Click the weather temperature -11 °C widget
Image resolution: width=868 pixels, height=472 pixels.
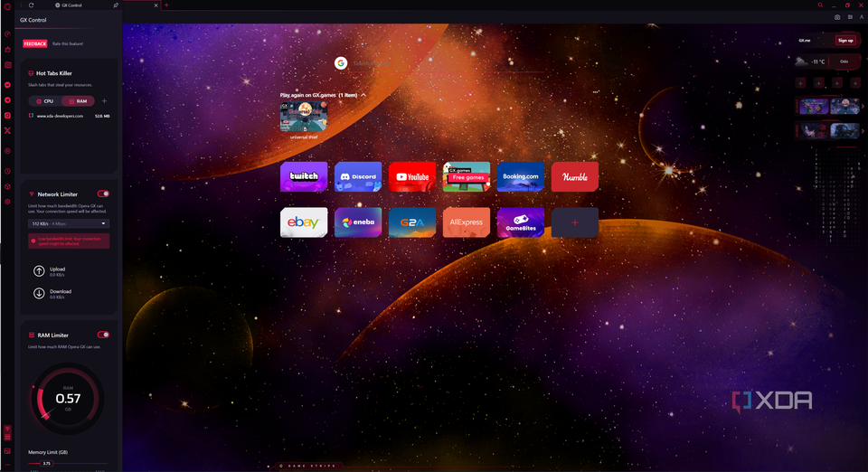811,61
